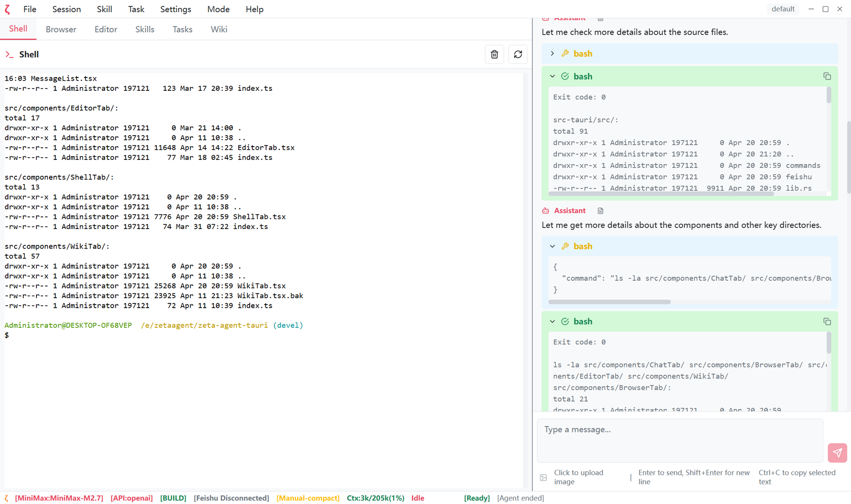
Task: Click the Feishu Disconnected status
Action: [231, 498]
